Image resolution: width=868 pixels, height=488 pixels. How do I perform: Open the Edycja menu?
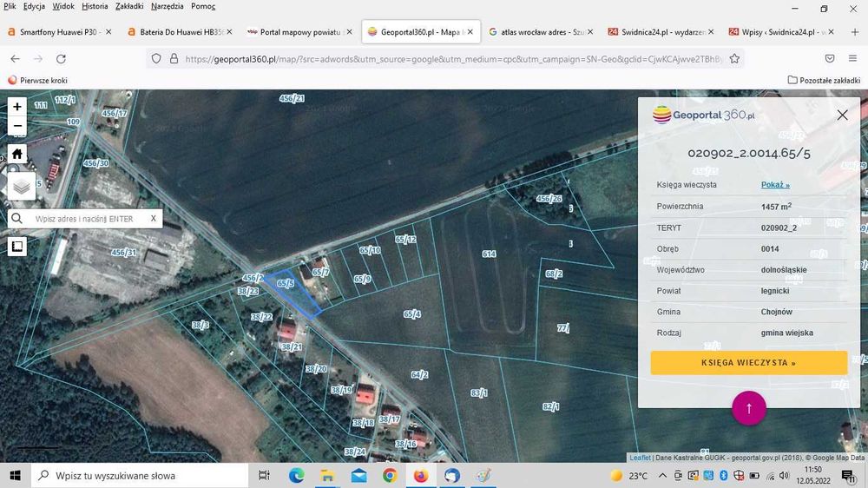click(35, 6)
